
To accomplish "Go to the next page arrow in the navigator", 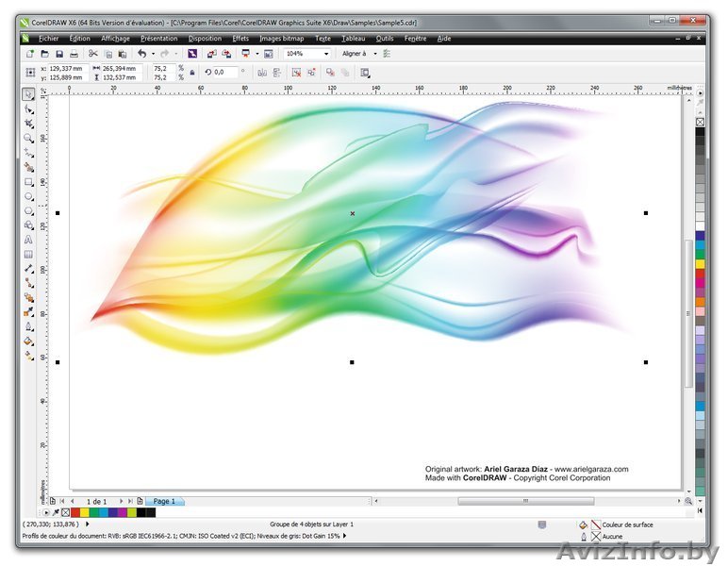I will pos(122,502).
